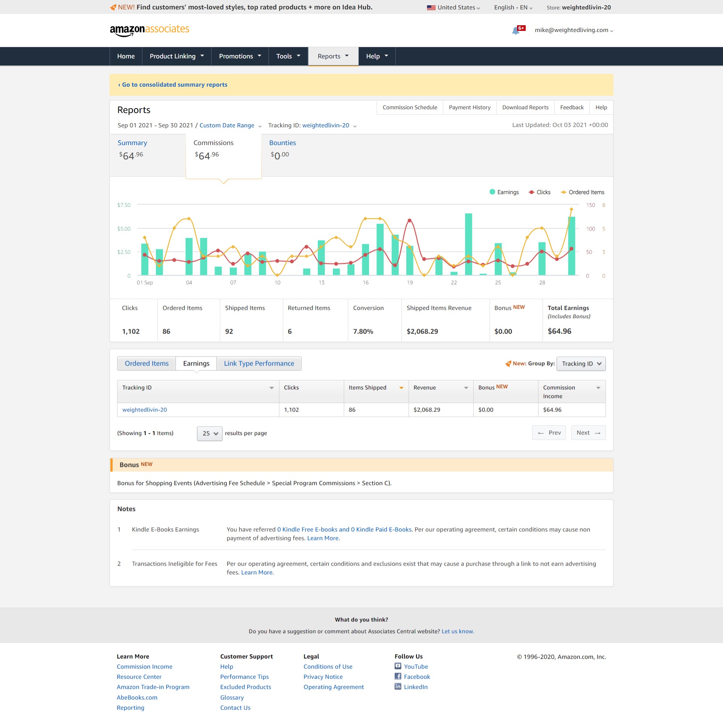
Task: Open Excluded Products footer link
Action: point(246,687)
